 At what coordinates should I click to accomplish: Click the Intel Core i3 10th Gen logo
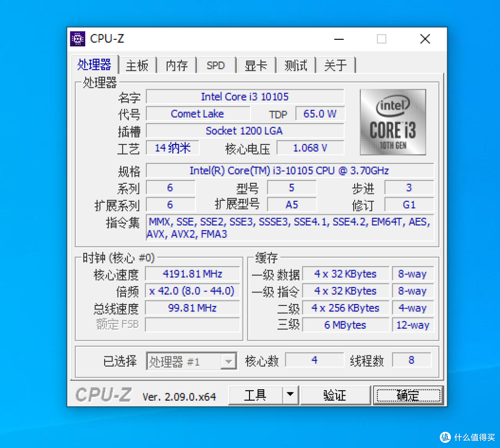(393, 122)
